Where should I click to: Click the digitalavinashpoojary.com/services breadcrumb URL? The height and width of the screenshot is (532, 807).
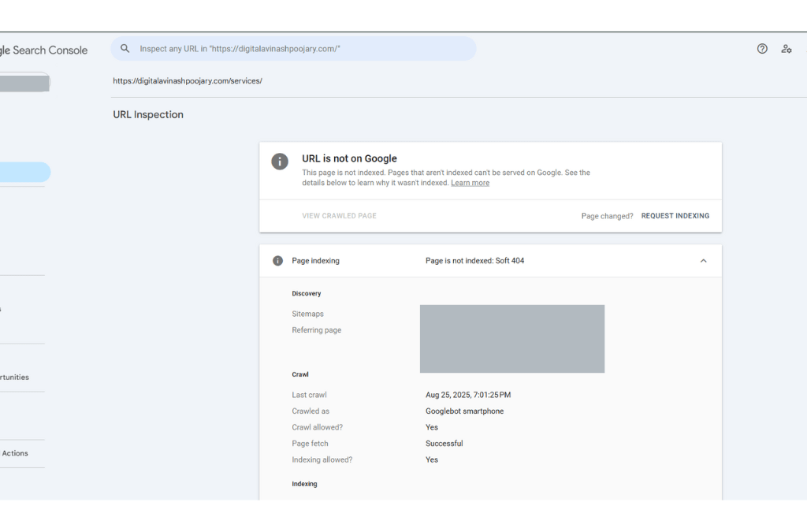coord(187,80)
